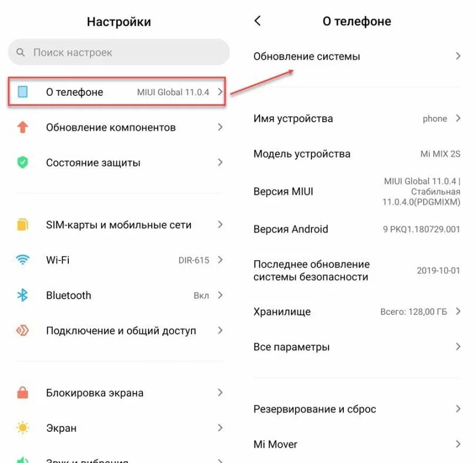Tap the yellow sun display icon
Screen dimensions: 476x463
coord(23,428)
